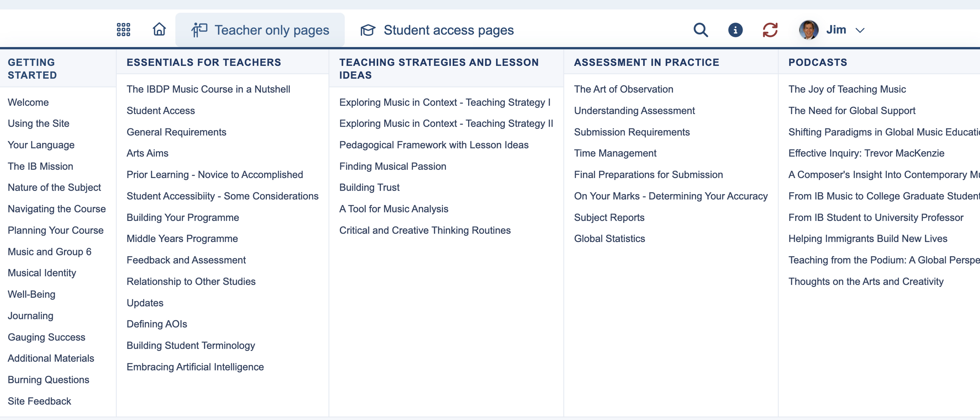Select Building Trust lesson idea link
980x420 pixels.
369,187
